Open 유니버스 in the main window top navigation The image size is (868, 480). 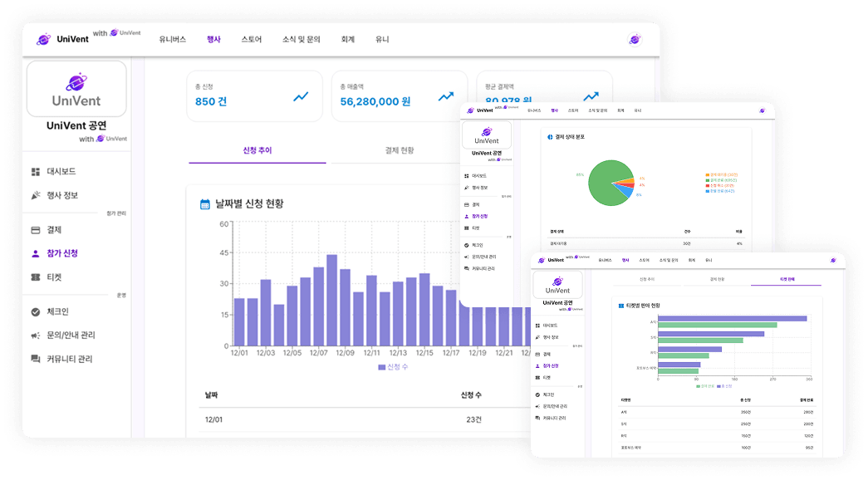coord(173,39)
